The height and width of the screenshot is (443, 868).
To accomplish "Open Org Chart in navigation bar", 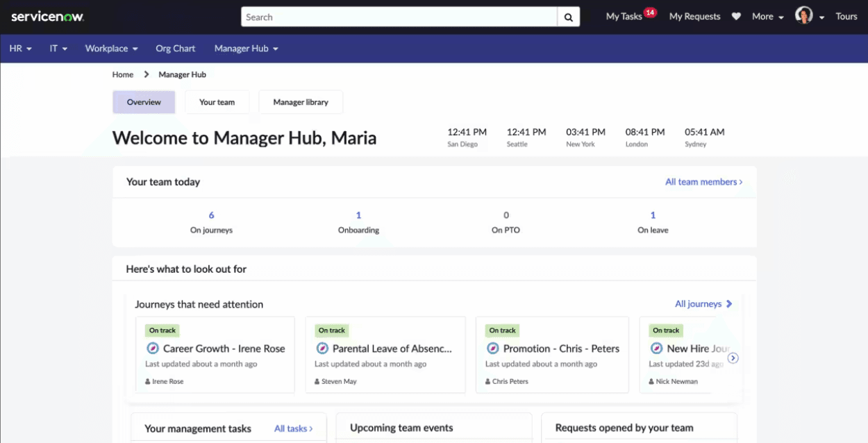I will (176, 49).
